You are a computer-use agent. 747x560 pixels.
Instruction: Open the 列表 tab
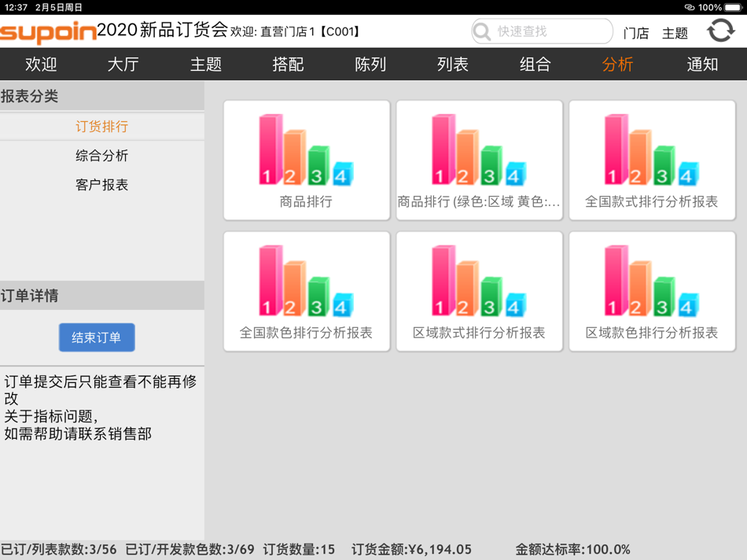pos(452,64)
